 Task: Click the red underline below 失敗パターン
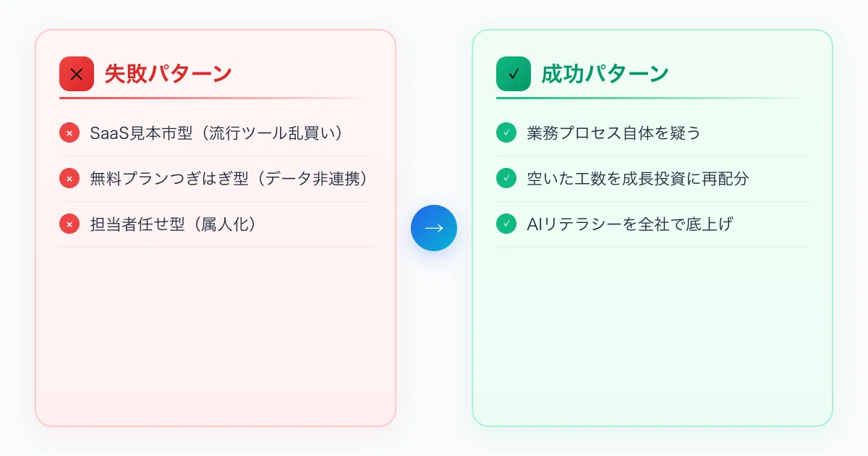(x=215, y=98)
